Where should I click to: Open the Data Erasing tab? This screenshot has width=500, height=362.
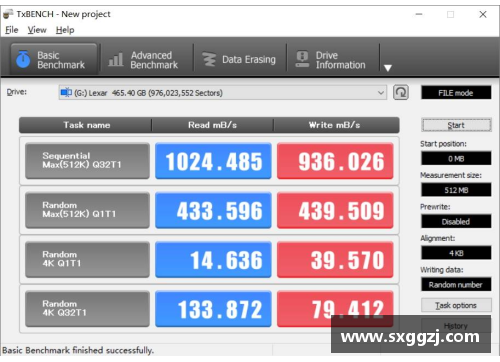click(x=239, y=59)
